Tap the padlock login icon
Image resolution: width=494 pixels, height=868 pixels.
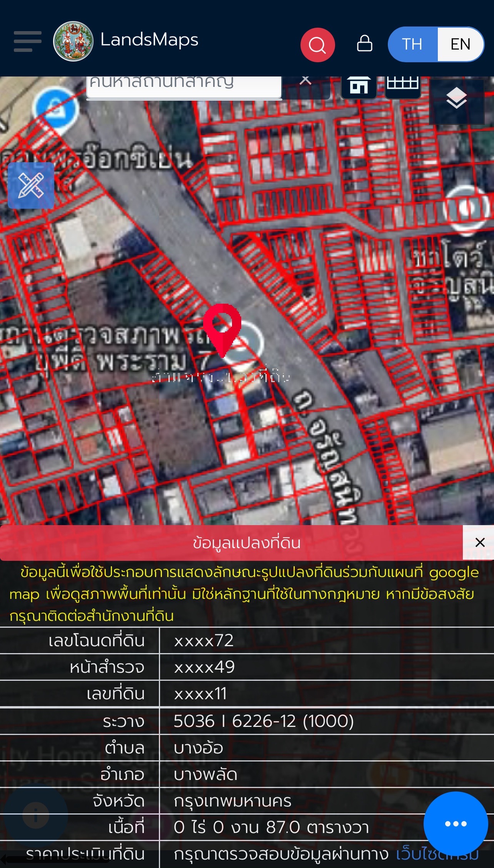[364, 43]
